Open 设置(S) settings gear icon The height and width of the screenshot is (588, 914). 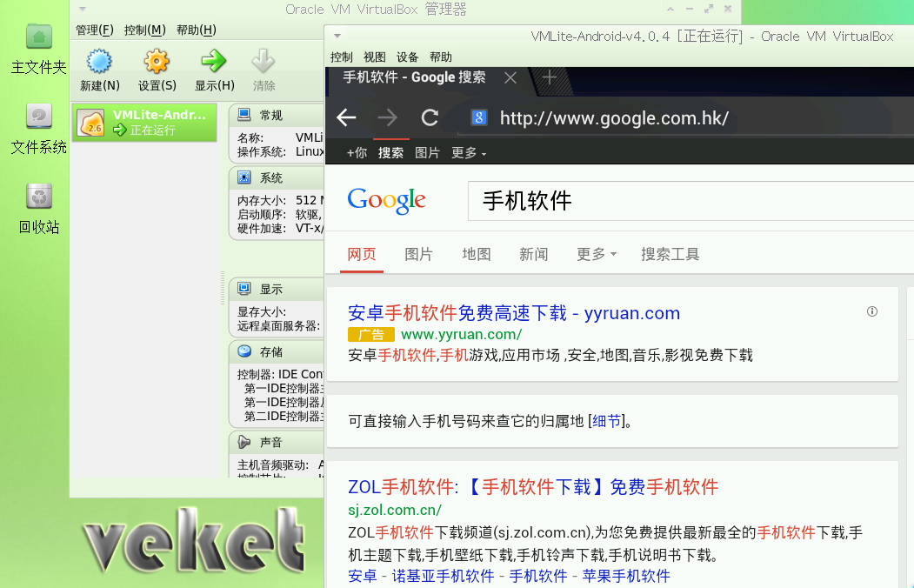[157, 61]
